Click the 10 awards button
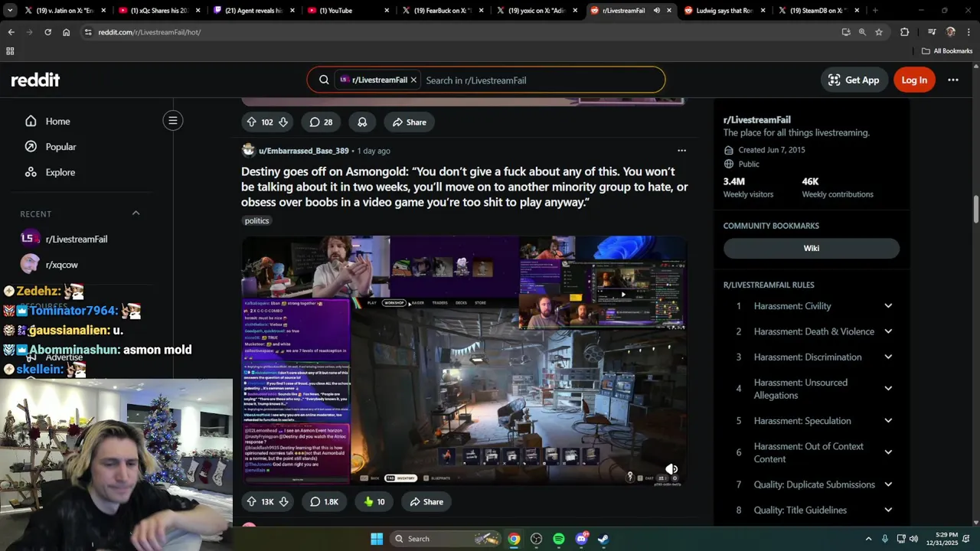The width and height of the screenshot is (980, 551). [374, 501]
